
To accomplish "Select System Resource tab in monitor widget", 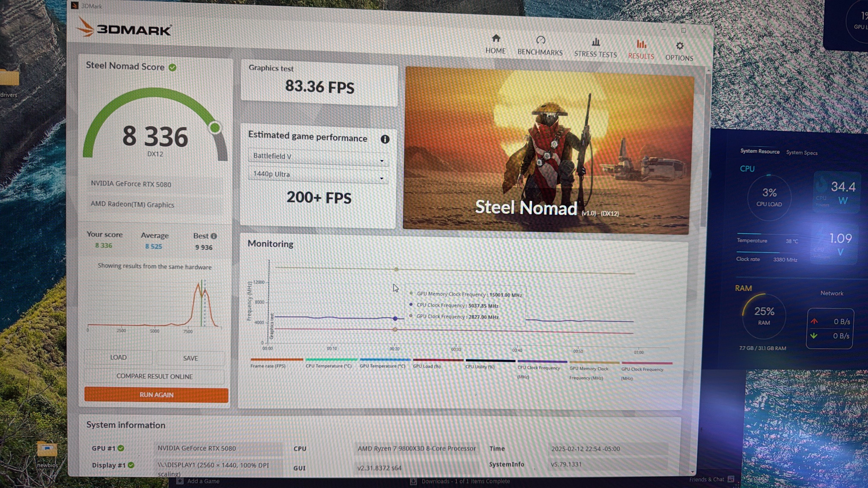I will (x=759, y=151).
